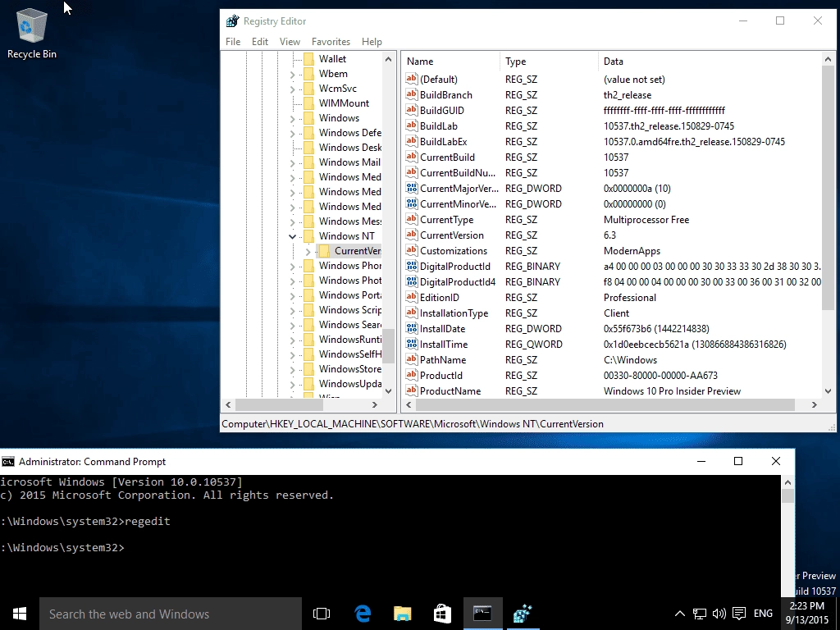
Task: Open the View menu
Action: pos(290,41)
